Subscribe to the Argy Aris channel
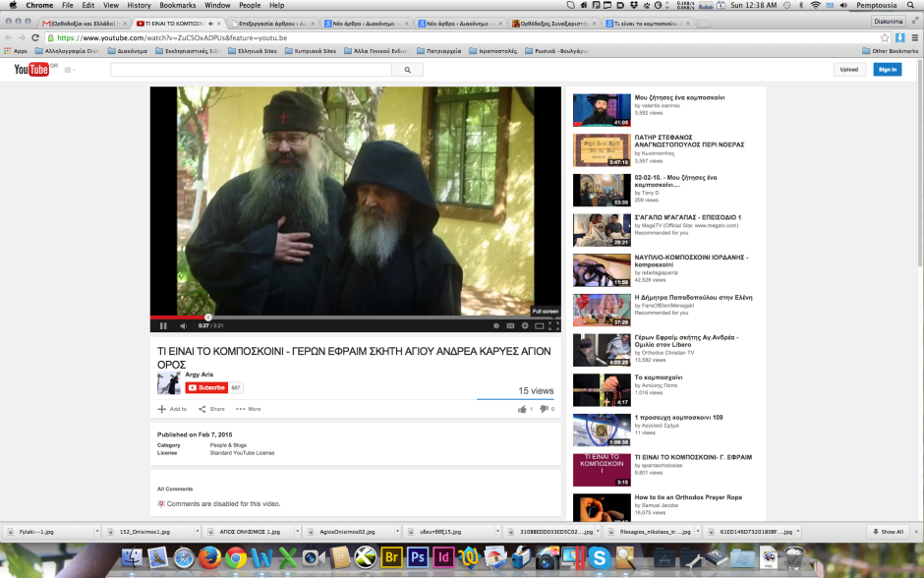This screenshot has width=924, height=578. click(206, 388)
